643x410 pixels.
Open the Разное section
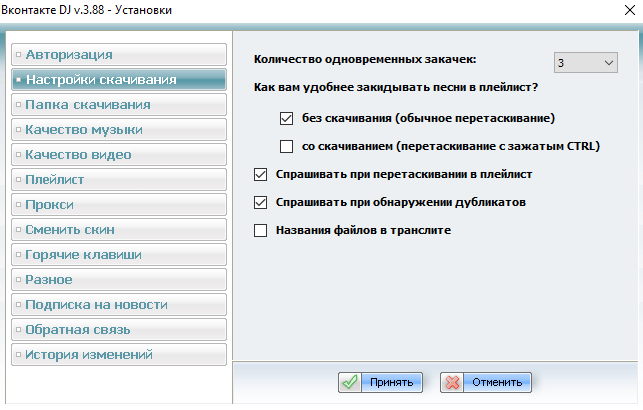coord(119,280)
